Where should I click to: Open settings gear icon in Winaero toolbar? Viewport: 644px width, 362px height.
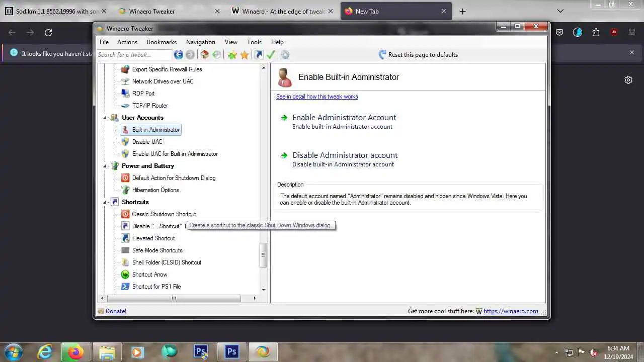[285, 55]
